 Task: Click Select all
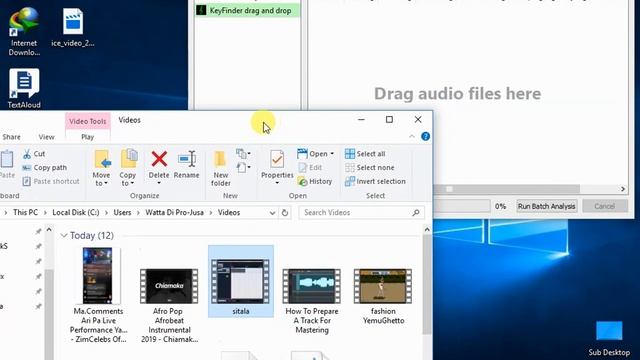[x=365, y=154]
